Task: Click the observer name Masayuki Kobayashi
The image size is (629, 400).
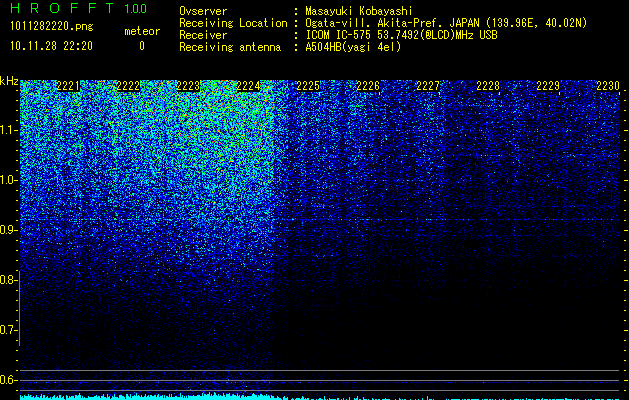Action: pyautogui.click(x=359, y=11)
